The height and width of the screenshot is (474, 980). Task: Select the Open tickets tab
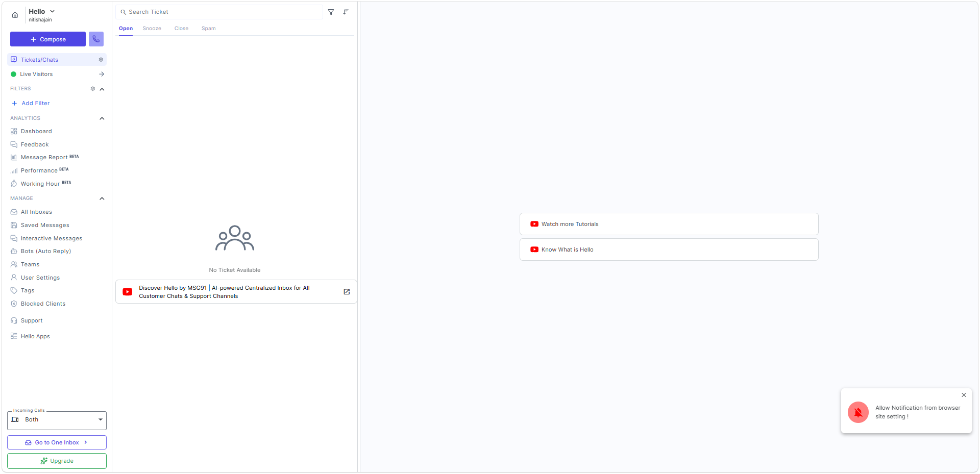pyautogui.click(x=126, y=29)
